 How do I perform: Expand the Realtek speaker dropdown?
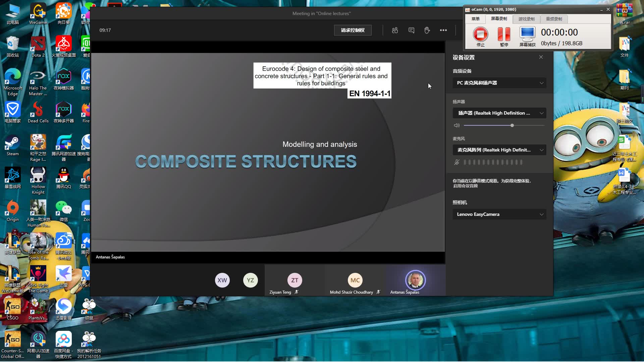499,113
